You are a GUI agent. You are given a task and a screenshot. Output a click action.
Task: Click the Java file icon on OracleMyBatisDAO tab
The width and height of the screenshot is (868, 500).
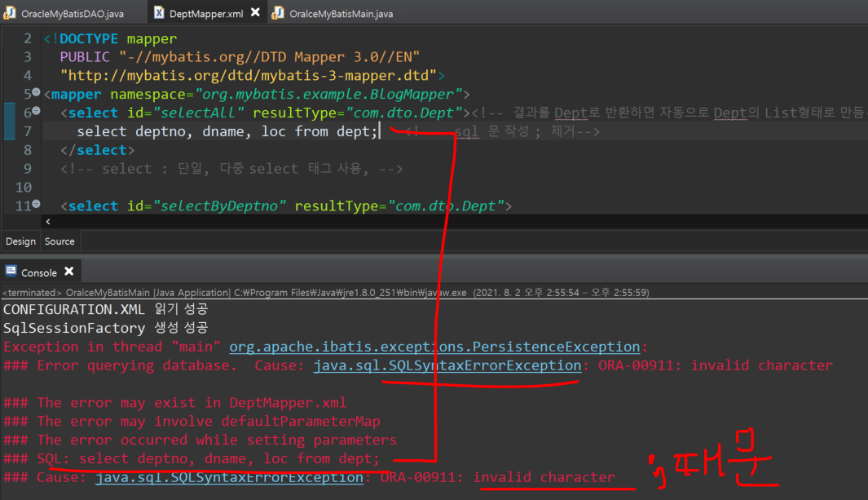pos(10,13)
